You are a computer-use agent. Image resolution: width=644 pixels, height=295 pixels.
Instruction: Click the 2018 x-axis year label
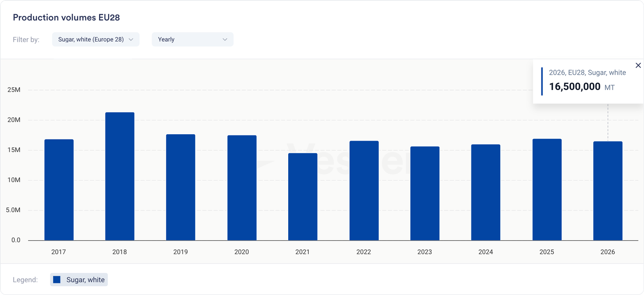coord(120,252)
